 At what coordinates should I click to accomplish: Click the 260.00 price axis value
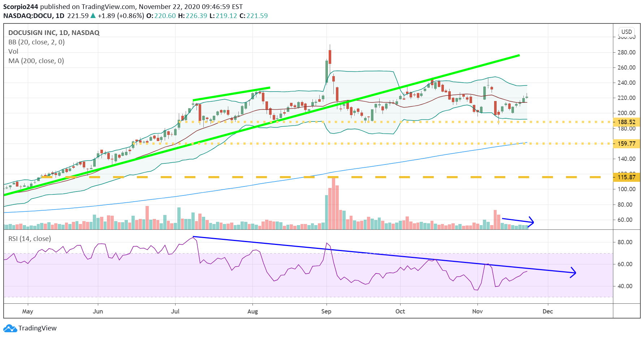tap(627, 67)
